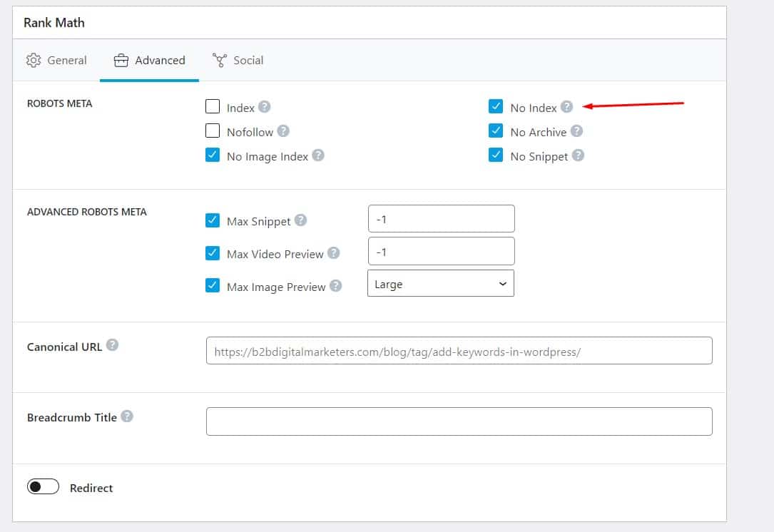Click into the Breadcrumb Title field
This screenshot has width=774, height=532.
coord(459,421)
